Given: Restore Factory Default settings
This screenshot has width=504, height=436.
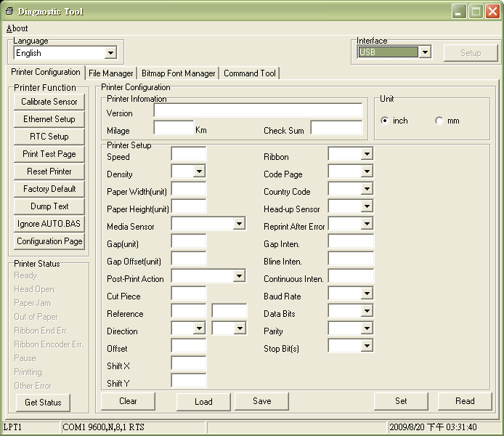Looking at the screenshot, I should 49,189.
